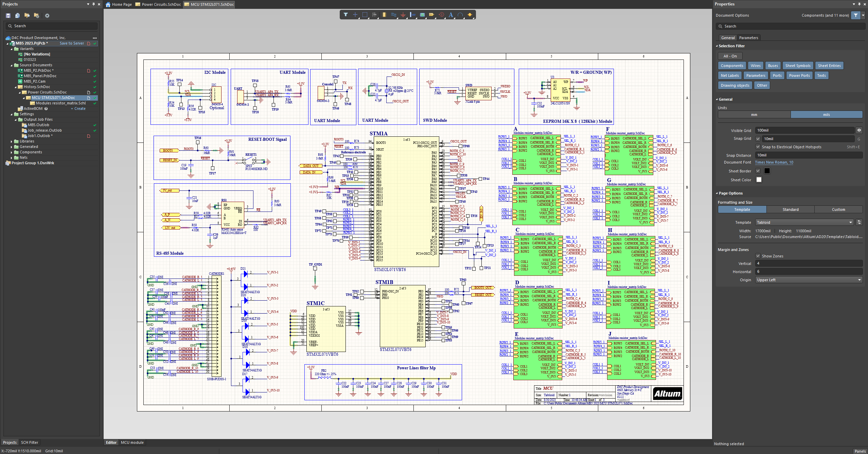
Task: Click the workspace options ellipsis icon
Action: pyautogui.click(x=95, y=38)
